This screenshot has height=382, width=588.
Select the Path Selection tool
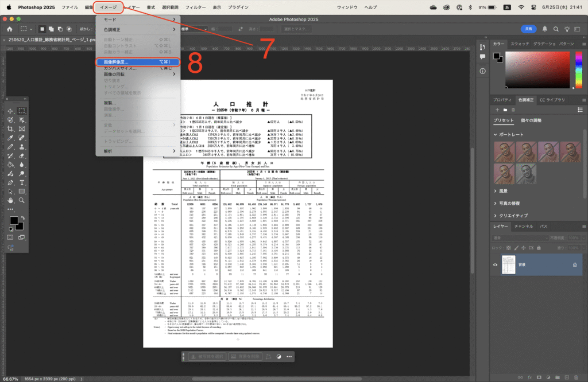[10, 192]
